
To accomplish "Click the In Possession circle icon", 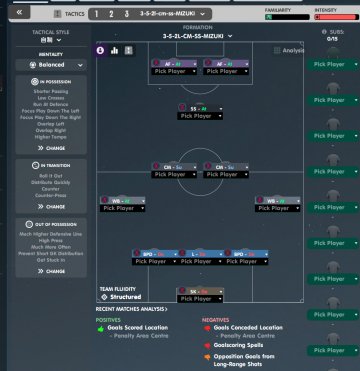I will click(x=35, y=82).
